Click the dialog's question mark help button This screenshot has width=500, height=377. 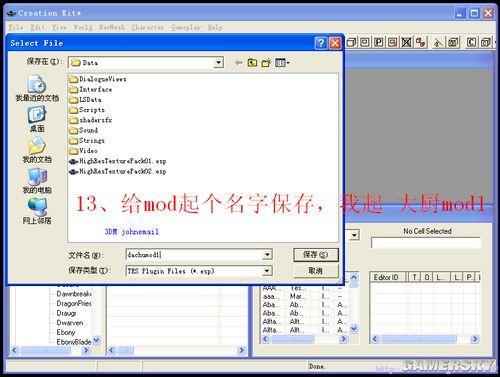pyautogui.click(x=321, y=43)
